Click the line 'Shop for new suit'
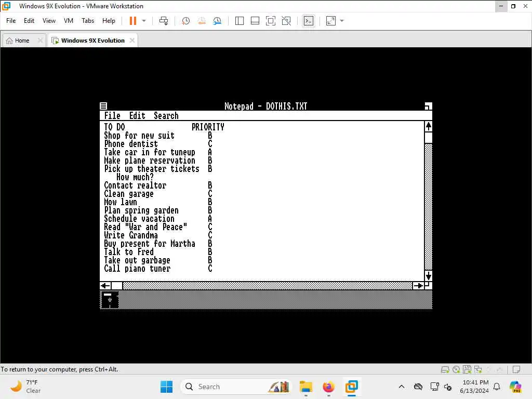This screenshot has height=399, width=532. click(139, 136)
